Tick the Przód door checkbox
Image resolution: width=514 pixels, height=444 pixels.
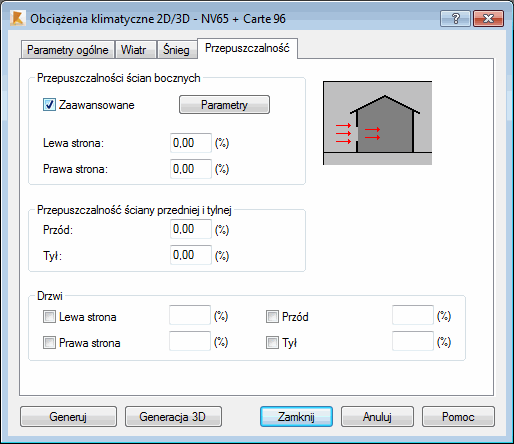pyautogui.click(x=272, y=316)
